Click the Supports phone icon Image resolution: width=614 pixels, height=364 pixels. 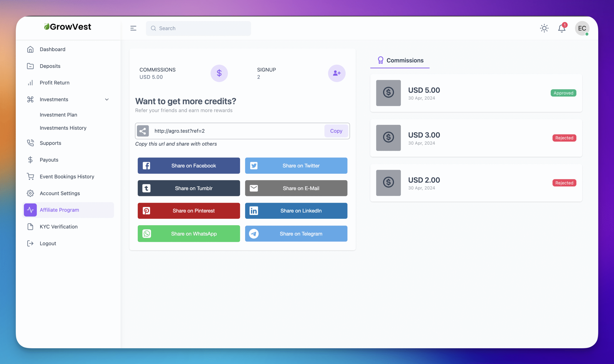pos(30,143)
